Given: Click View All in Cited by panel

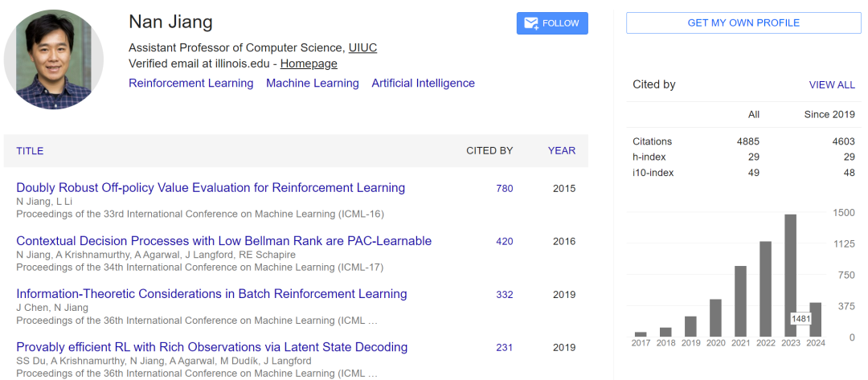Looking at the screenshot, I should (832, 84).
